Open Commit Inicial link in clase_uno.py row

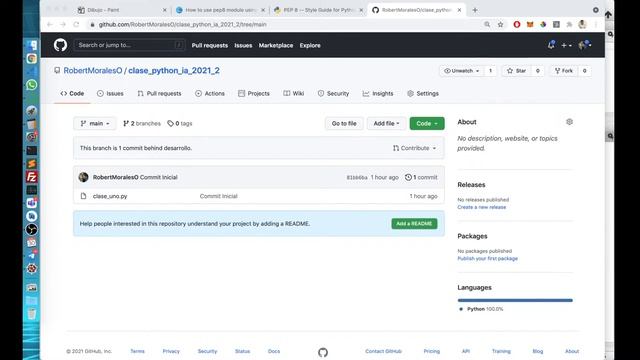(x=218, y=196)
